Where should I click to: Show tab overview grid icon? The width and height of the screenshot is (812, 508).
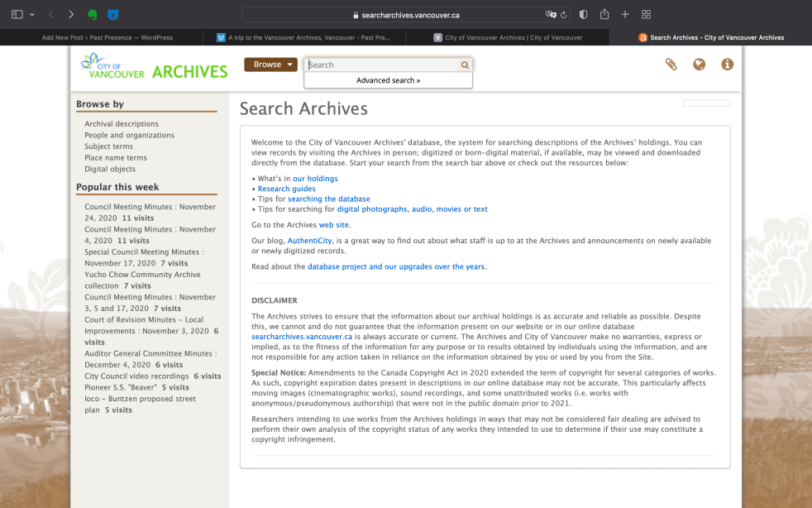pyautogui.click(x=646, y=15)
